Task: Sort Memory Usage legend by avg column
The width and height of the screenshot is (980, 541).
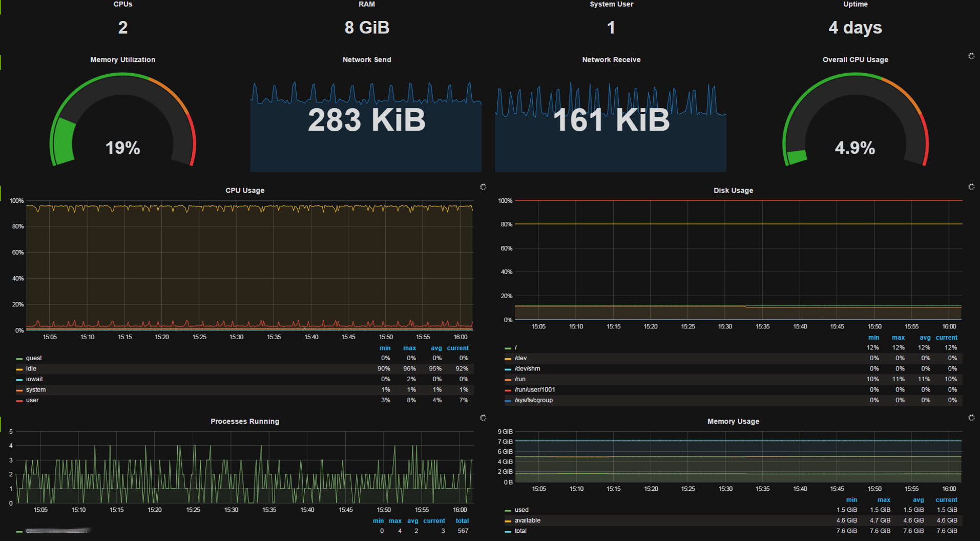Action: (x=918, y=500)
